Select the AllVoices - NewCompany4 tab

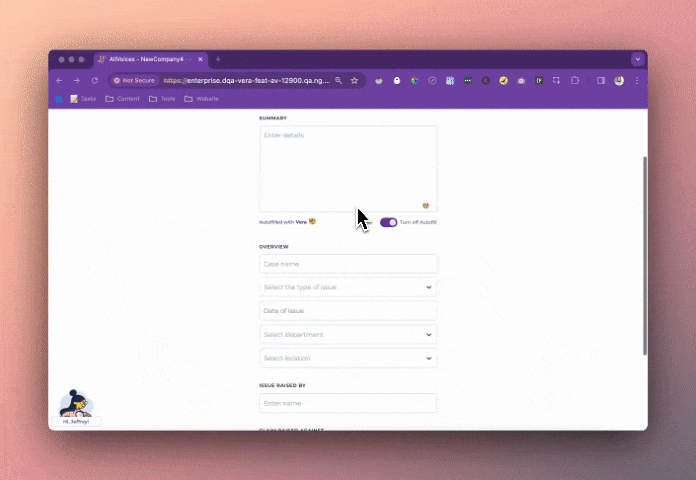[150, 59]
